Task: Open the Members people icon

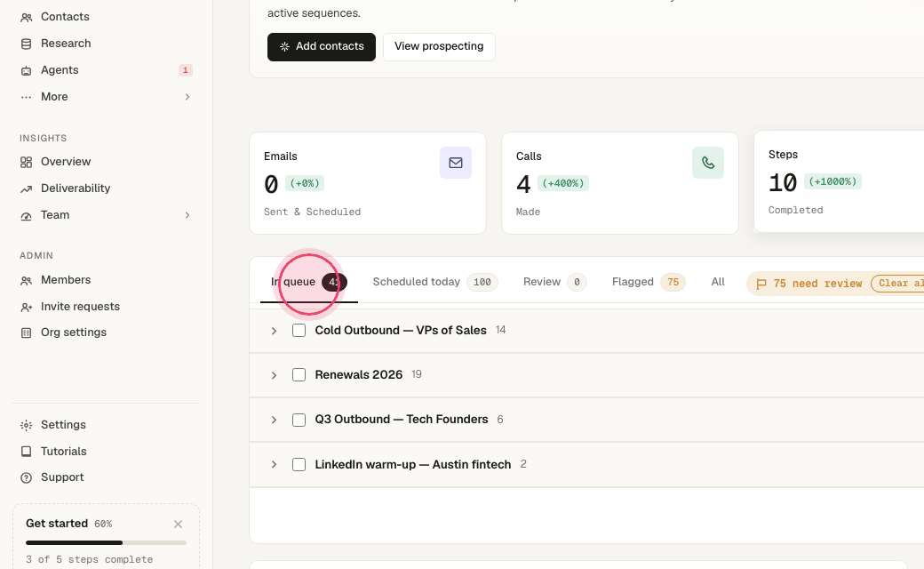Action: pyautogui.click(x=26, y=281)
